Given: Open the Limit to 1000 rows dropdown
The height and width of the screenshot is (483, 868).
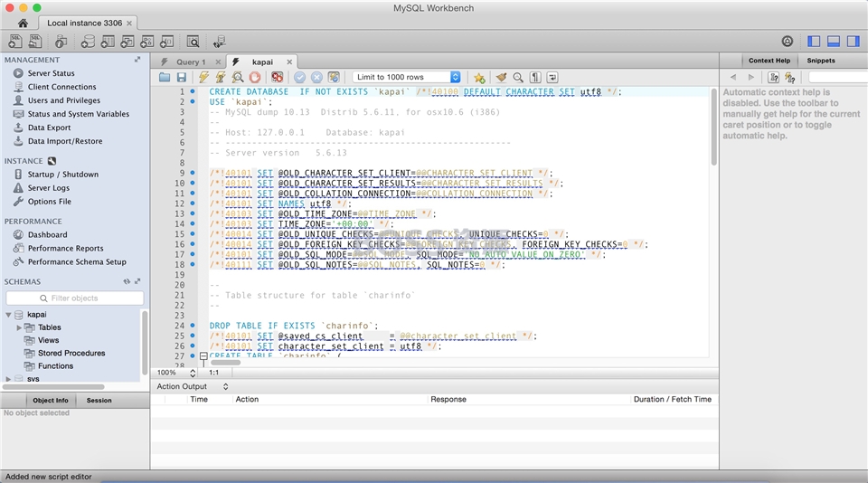Looking at the screenshot, I should click(407, 77).
